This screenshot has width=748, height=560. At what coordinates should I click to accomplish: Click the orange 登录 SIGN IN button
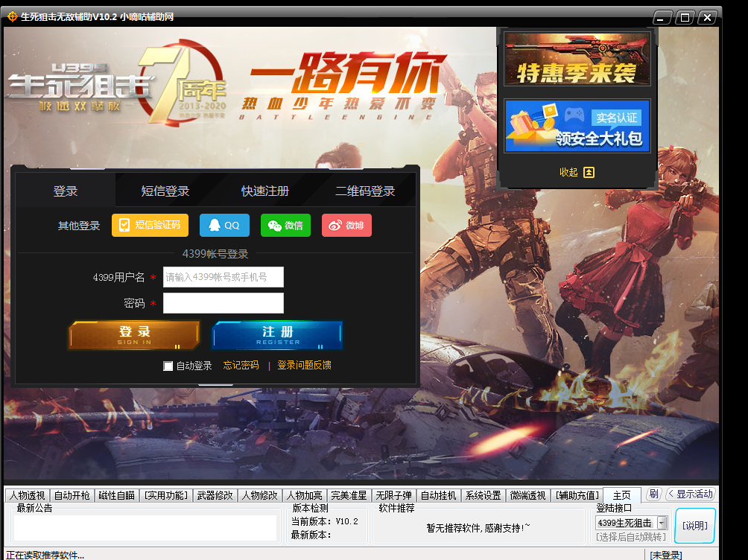(134, 335)
